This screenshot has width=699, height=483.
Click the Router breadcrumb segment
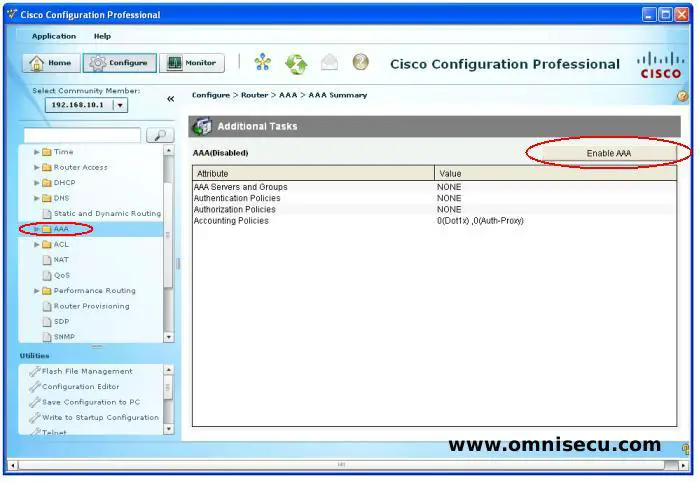point(255,95)
